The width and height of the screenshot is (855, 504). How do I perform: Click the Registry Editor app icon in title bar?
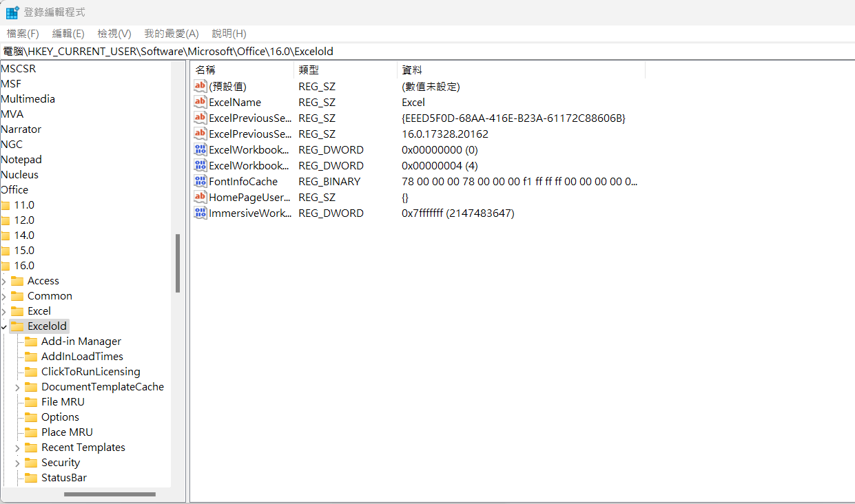click(12, 12)
